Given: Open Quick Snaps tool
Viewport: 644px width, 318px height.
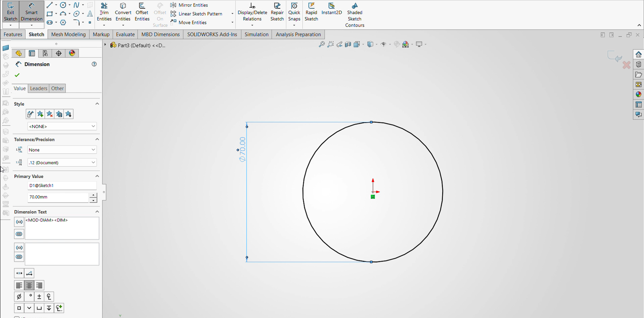Looking at the screenshot, I should (294, 12).
